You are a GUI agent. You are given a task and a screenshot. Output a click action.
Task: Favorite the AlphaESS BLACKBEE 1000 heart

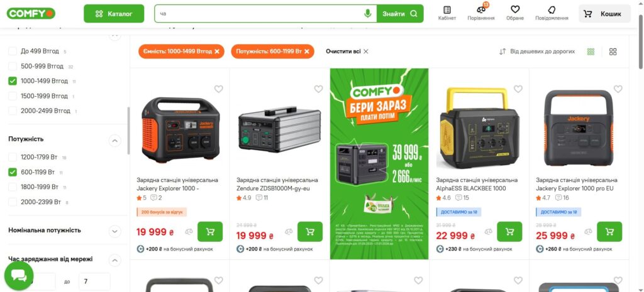coord(518,89)
